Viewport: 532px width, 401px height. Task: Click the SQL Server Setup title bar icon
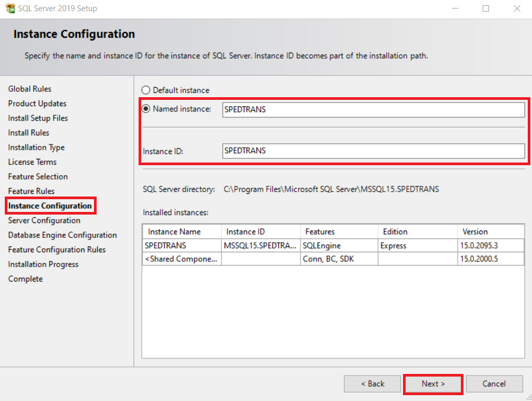[11, 8]
